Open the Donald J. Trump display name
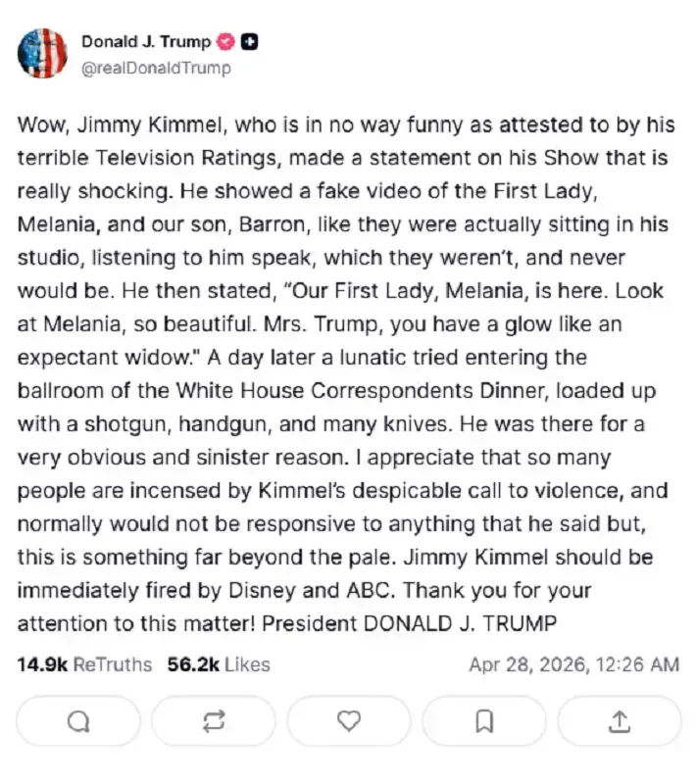Image resolution: width=697 pixels, height=784 pixels. [145, 41]
